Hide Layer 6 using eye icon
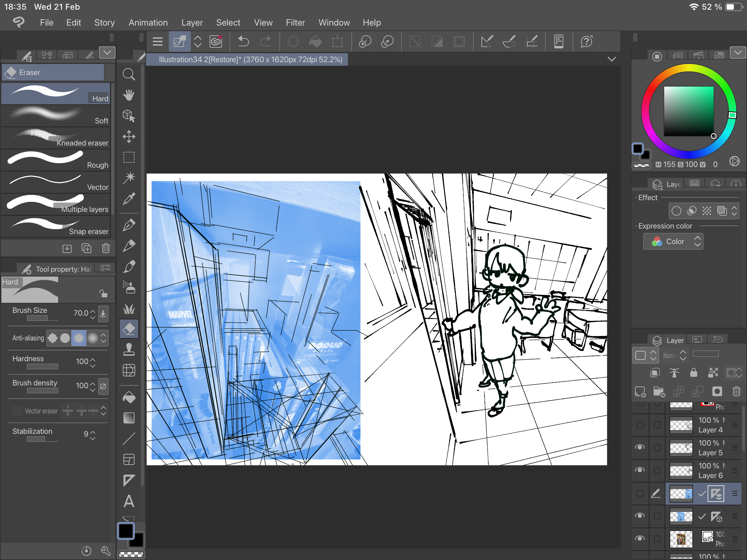Viewport: 747px width, 560px height. tap(640, 470)
